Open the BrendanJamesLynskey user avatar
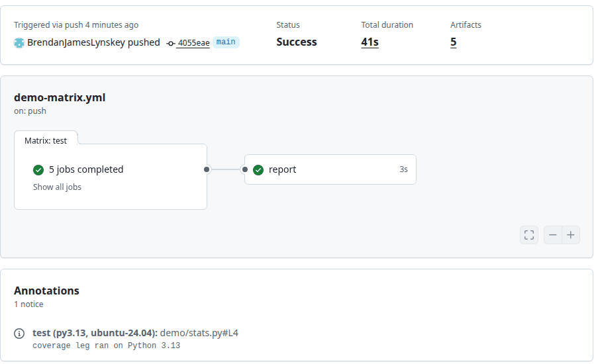Screen dimensions: 596x364 pos(19,43)
